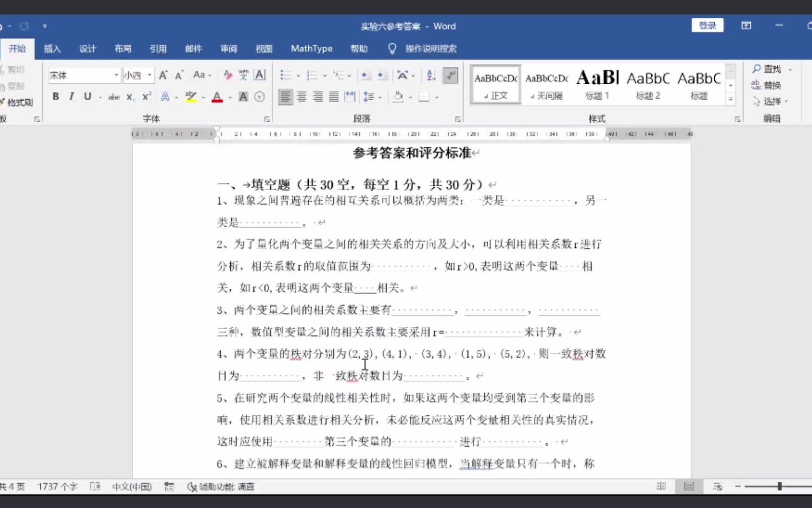The image size is (812, 508).
Task: Switch to web layout view in status bar
Action: (x=717, y=486)
